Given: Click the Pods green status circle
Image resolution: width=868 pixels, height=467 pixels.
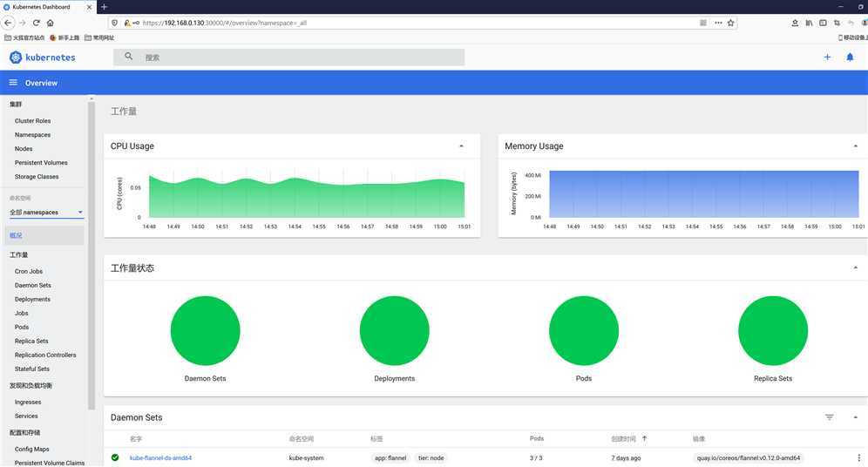Looking at the screenshot, I should (x=584, y=330).
